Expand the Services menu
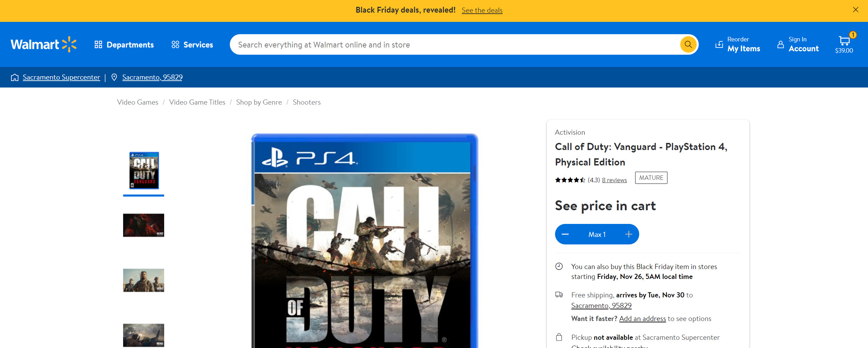 (192, 45)
